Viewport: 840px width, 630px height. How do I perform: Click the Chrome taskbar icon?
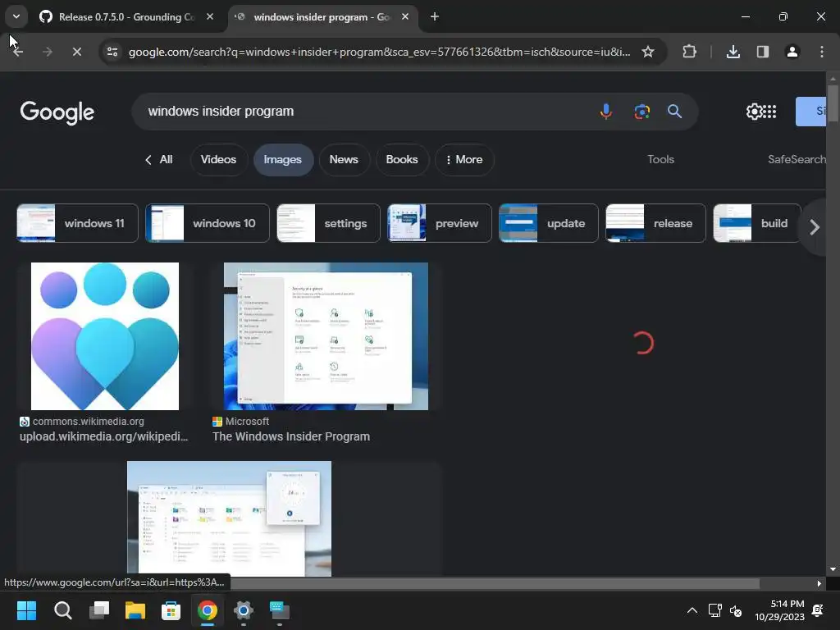tap(208, 610)
